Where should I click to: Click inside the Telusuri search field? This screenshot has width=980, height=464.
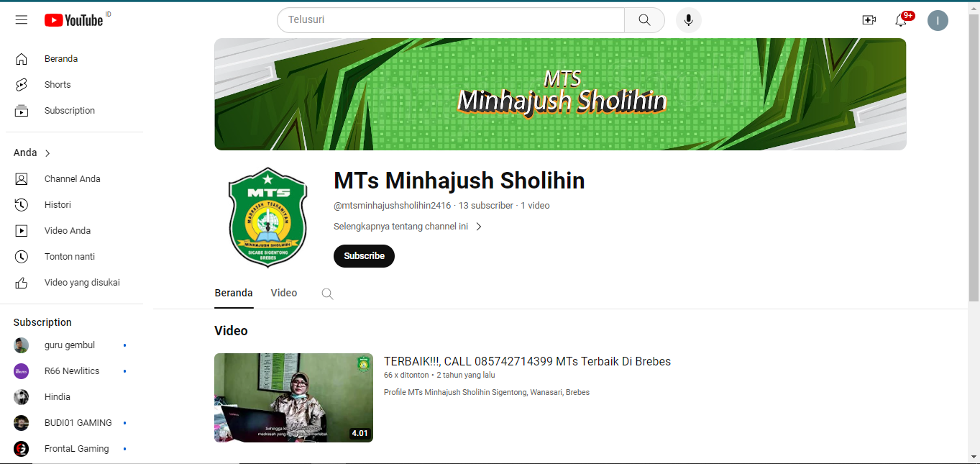click(451, 20)
